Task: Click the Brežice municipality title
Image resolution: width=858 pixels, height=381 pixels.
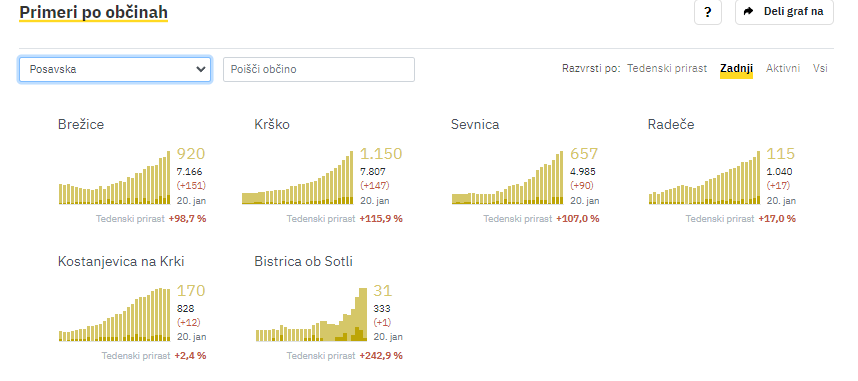Action: pos(81,124)
